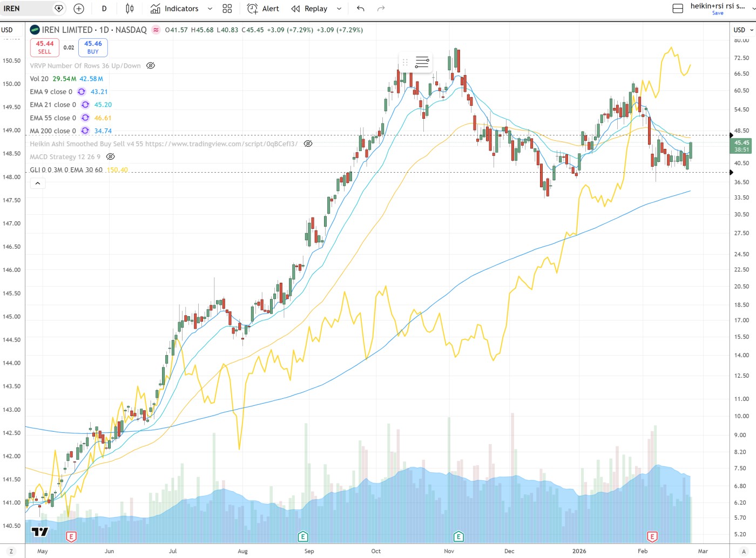The height and width of the screenshot is (558, 756).
Task: Click the MA 200 refresh icon
Action: tap(85, 131)
